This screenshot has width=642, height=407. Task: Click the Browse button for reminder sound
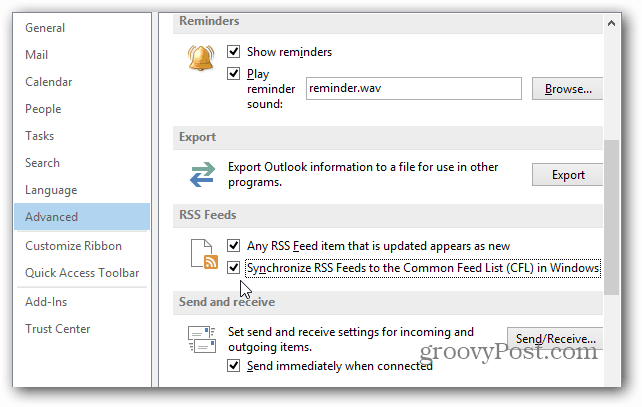(x=567, y=89)
